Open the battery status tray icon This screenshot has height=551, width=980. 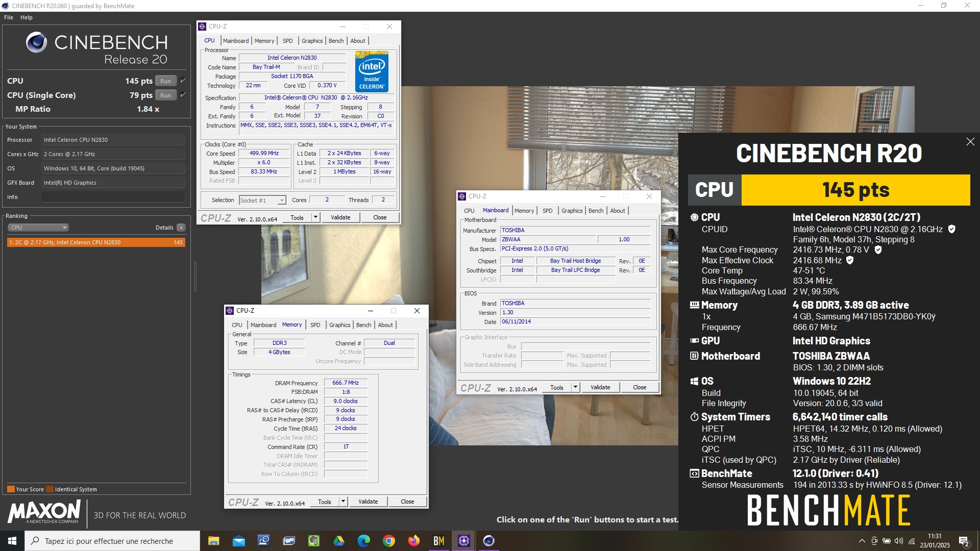coord(887,541)
